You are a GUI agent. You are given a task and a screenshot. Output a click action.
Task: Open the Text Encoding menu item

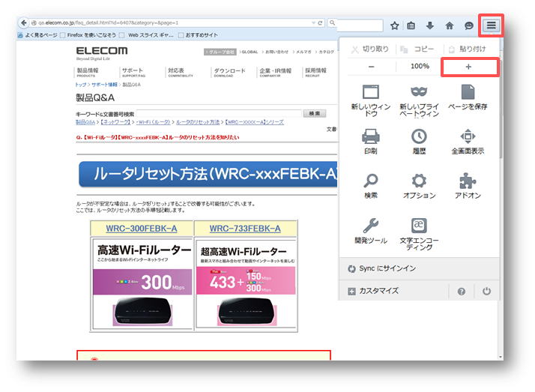[419, 234]
